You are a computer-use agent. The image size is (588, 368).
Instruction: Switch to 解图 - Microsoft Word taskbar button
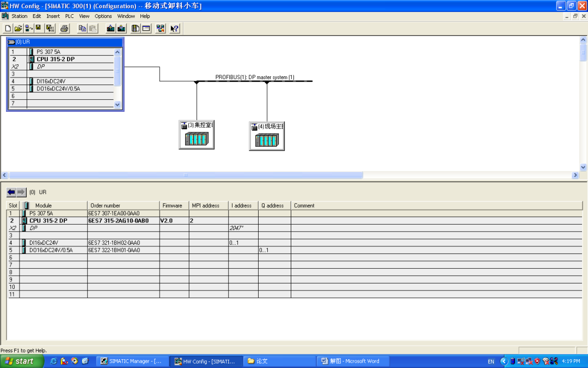(x=352, y=361)
